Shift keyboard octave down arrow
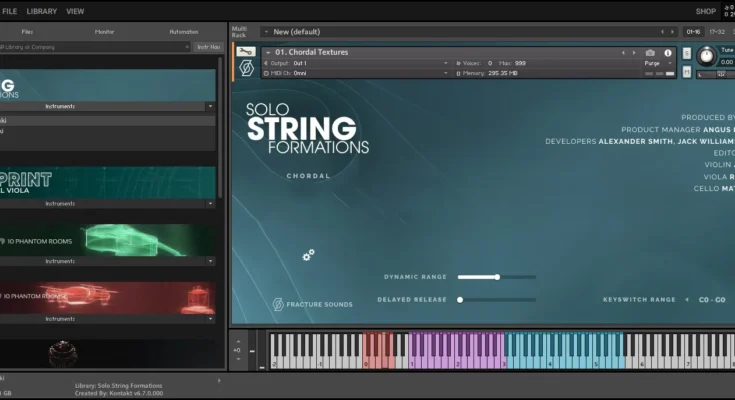Viewport: 735px width, 400px height. [238, 359]
